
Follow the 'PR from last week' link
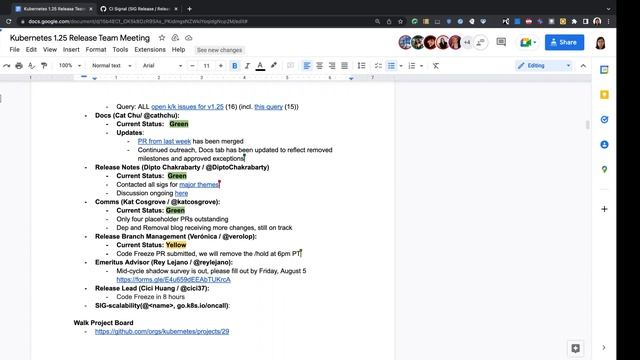[x=164, y=141]
